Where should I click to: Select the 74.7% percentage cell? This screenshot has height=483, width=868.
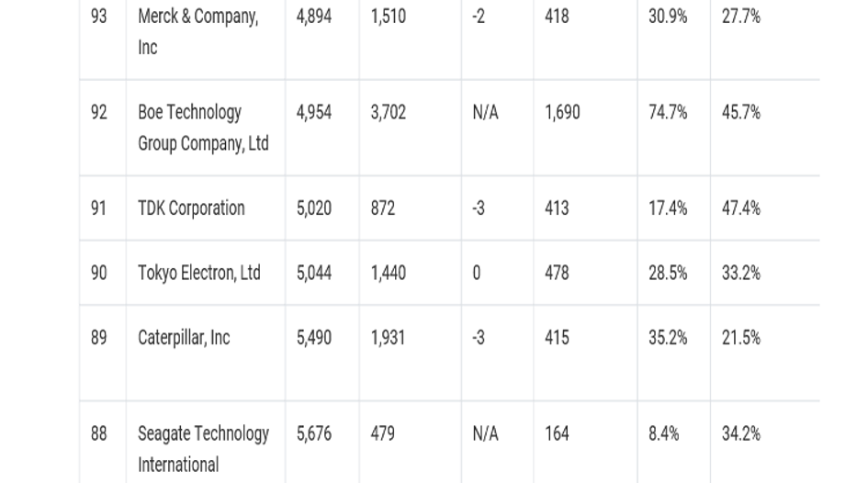pos(668,112)
